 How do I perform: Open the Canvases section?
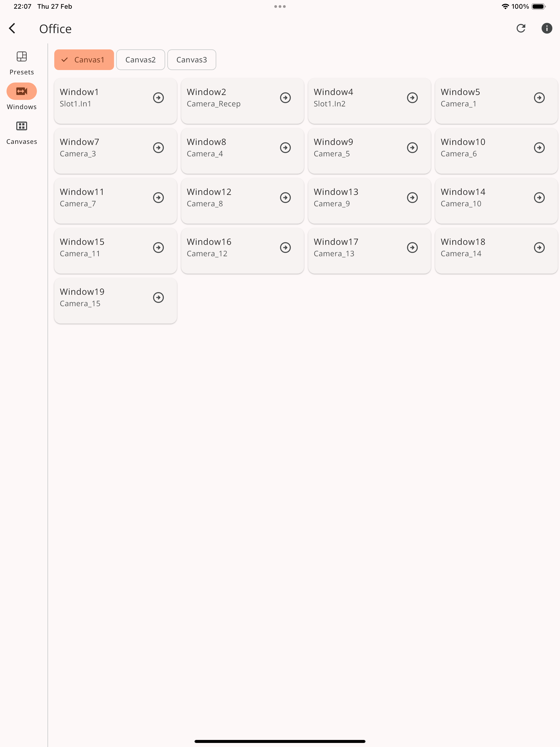tap(22, 133)
